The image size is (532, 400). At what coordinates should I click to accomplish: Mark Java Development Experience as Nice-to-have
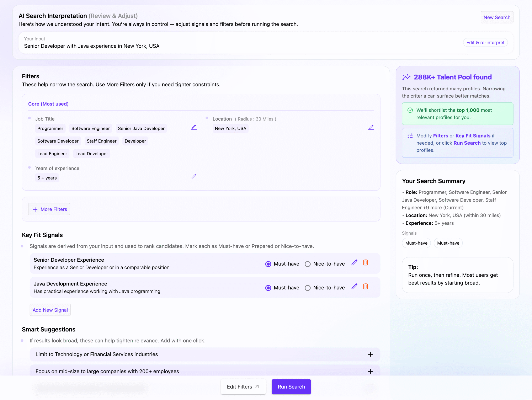307,288
